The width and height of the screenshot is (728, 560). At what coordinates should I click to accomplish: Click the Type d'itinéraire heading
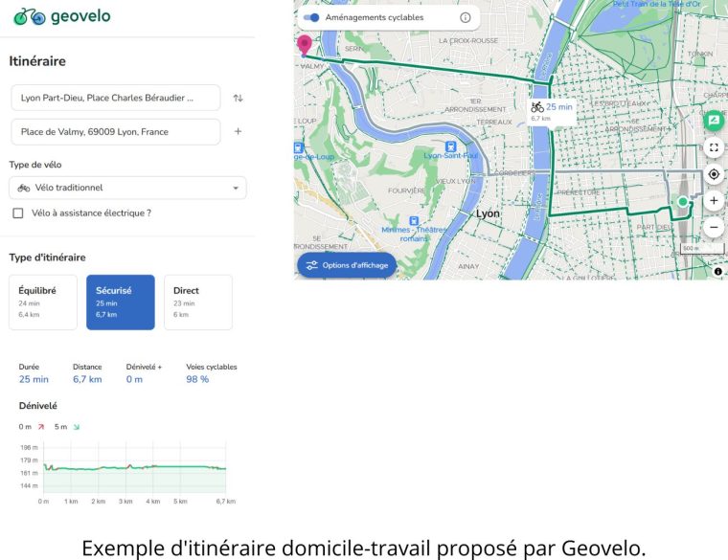[x=47, y=258]
